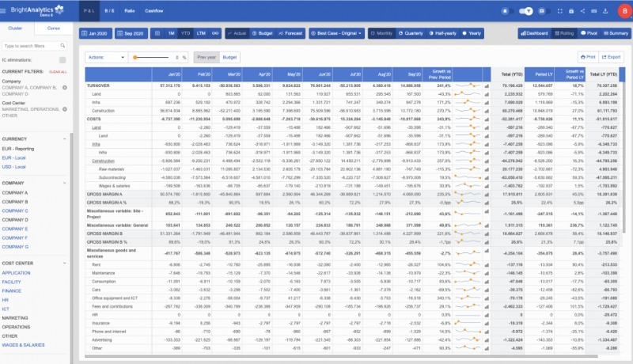Image resolution: width=633 pixels, height=364 pixels.
Task: Collapse the COST CENTER filter section
Action: (x=65, y=264)
